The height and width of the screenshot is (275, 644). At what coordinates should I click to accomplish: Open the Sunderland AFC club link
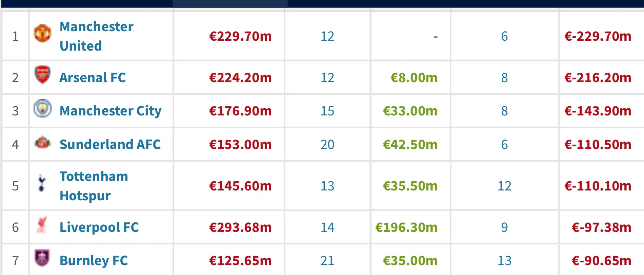point(110,144)
